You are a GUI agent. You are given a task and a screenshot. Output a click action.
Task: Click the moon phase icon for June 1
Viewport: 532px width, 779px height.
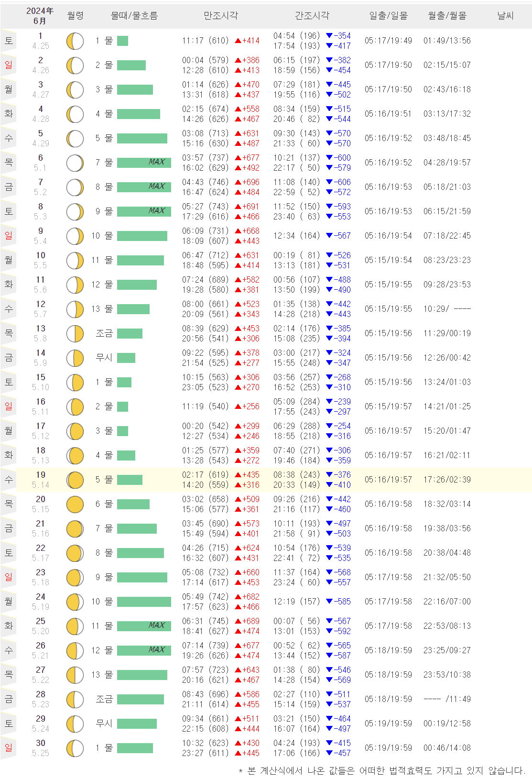[75, 41]
